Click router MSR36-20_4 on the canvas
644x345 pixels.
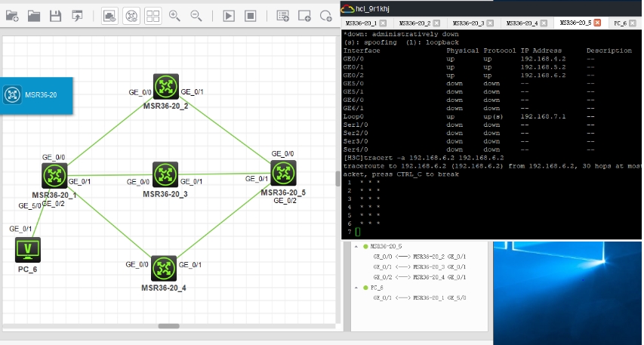(x=164, y=267)
